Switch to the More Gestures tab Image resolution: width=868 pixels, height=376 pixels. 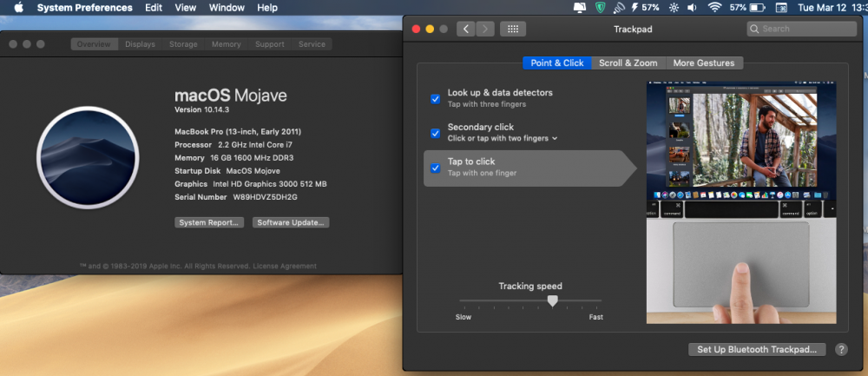(704, 63)
